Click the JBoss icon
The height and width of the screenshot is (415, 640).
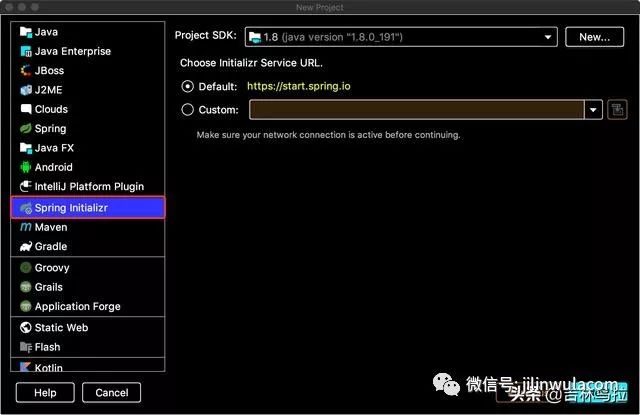[x=26, y=70]
